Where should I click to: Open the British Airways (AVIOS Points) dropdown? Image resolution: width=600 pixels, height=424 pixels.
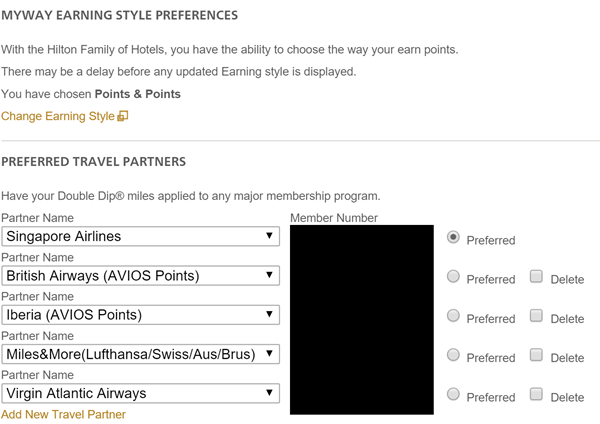(x=140, y=276)
